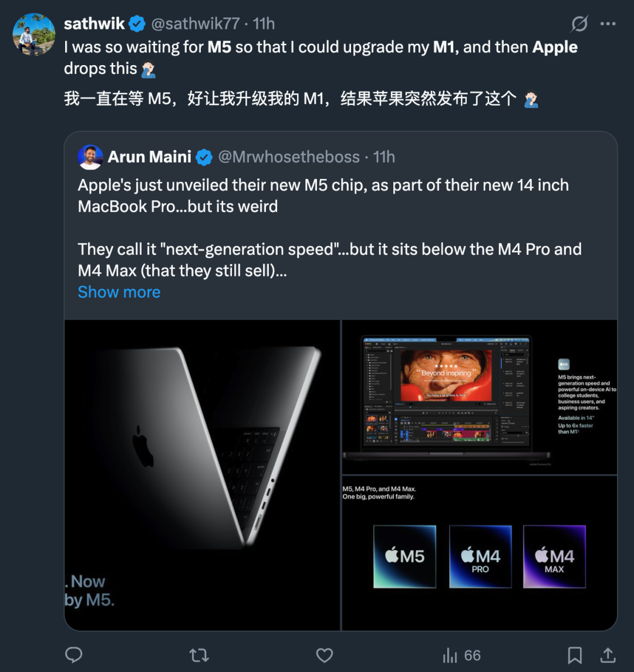Open sathwik's profile picture

tap(34, 34)
